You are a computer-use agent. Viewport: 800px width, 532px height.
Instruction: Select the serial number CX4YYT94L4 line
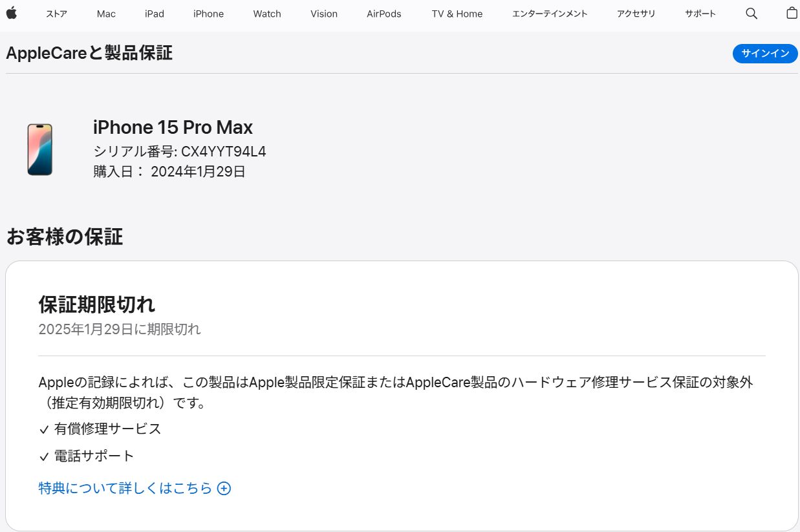(180, 151)
